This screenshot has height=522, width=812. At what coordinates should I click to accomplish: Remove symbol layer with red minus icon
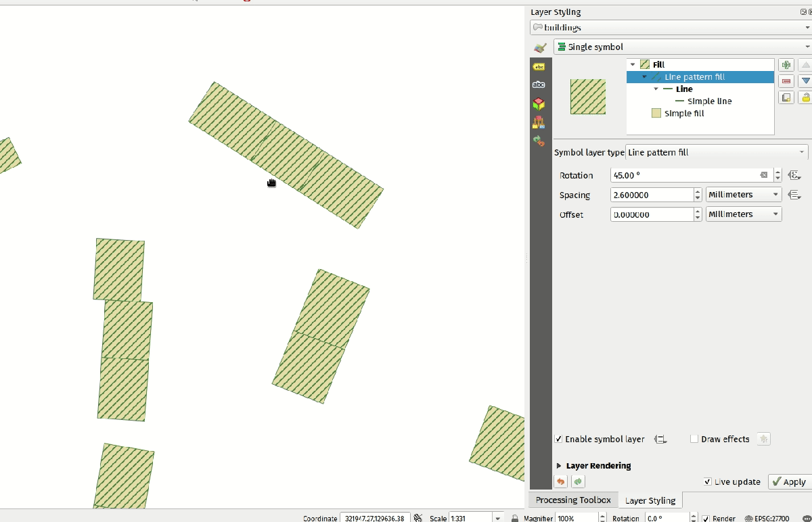click(786, 81)
